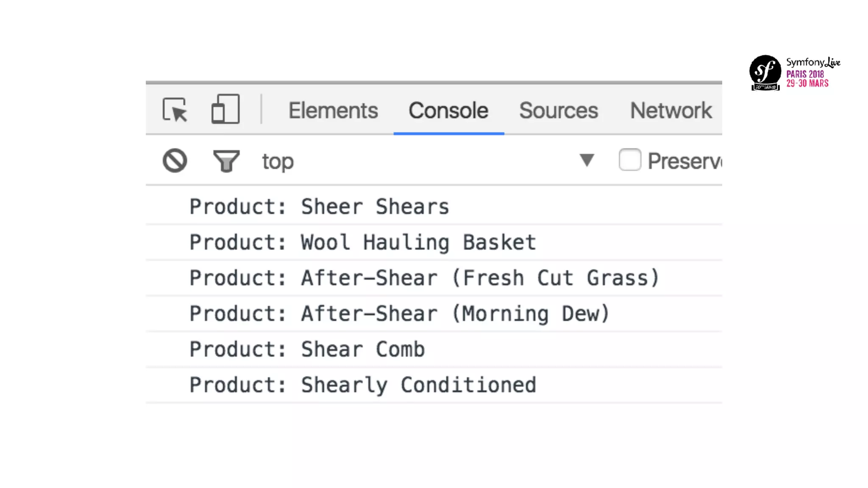Go to the Network tab
The height and width of the screenshot is (488, 868).
(671, 111)
